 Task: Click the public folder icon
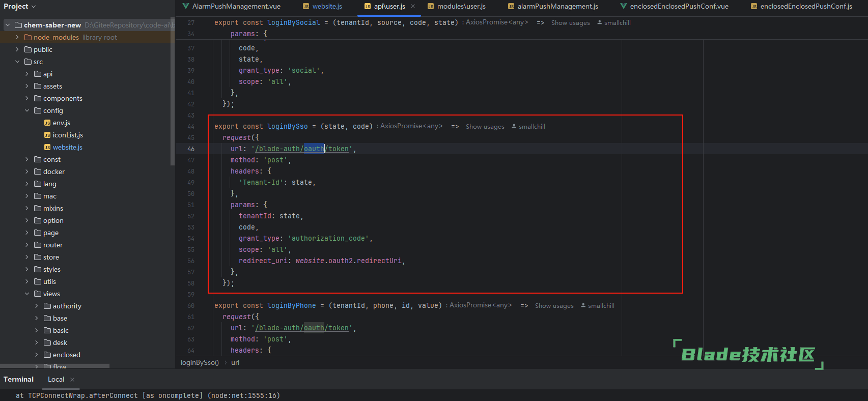point(28,49)
